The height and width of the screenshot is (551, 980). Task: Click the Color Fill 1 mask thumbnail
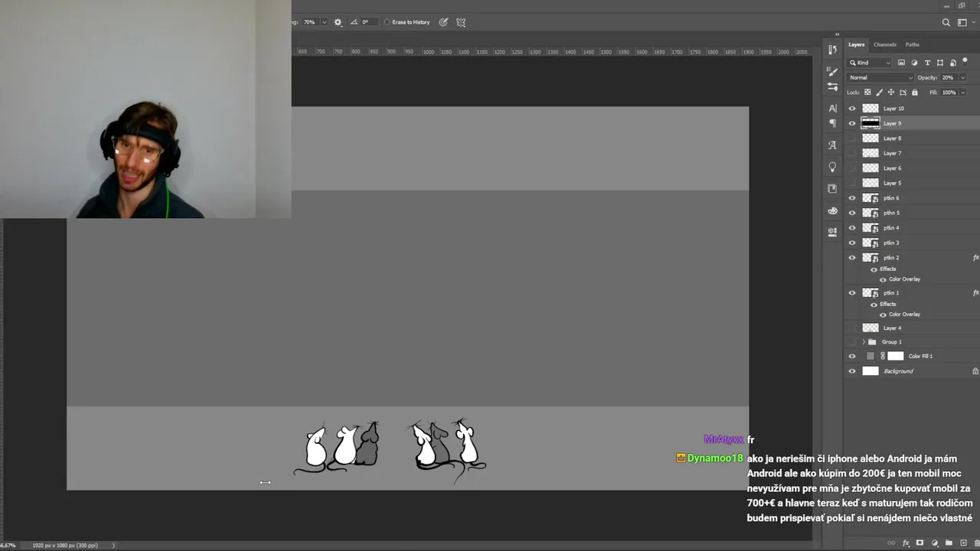[895, 357]
